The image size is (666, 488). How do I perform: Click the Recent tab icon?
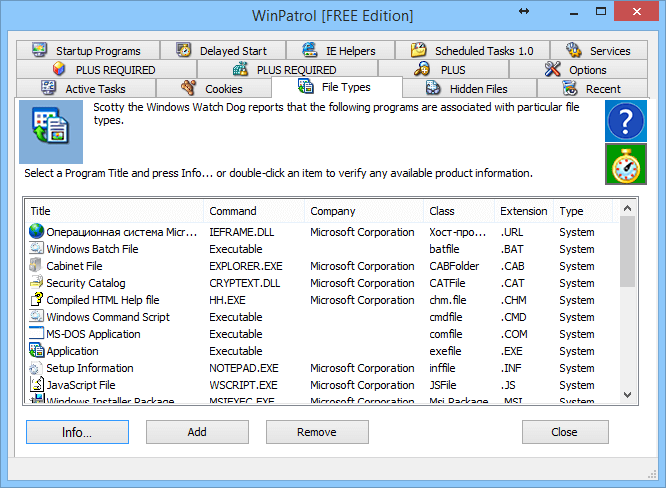pos(570,88)
